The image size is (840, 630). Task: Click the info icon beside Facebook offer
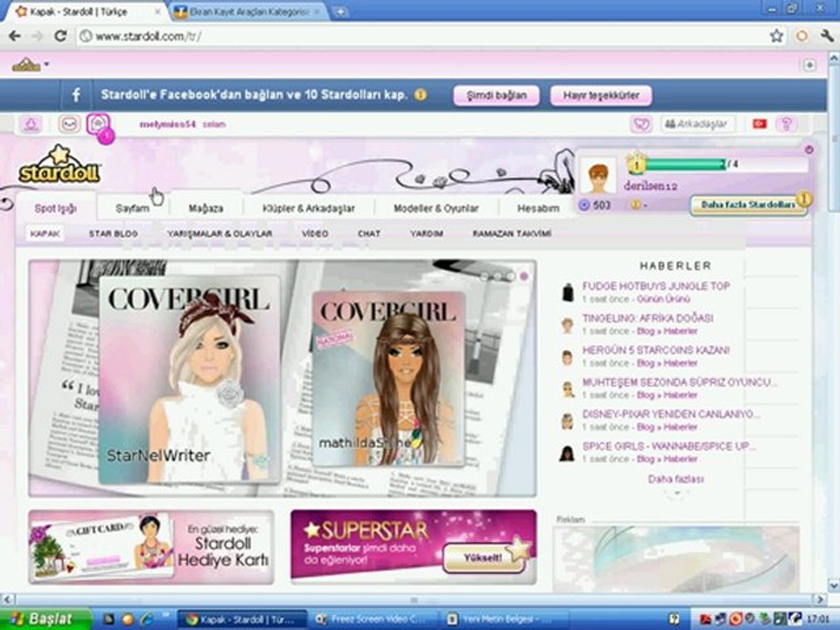[x=421, y=94]
